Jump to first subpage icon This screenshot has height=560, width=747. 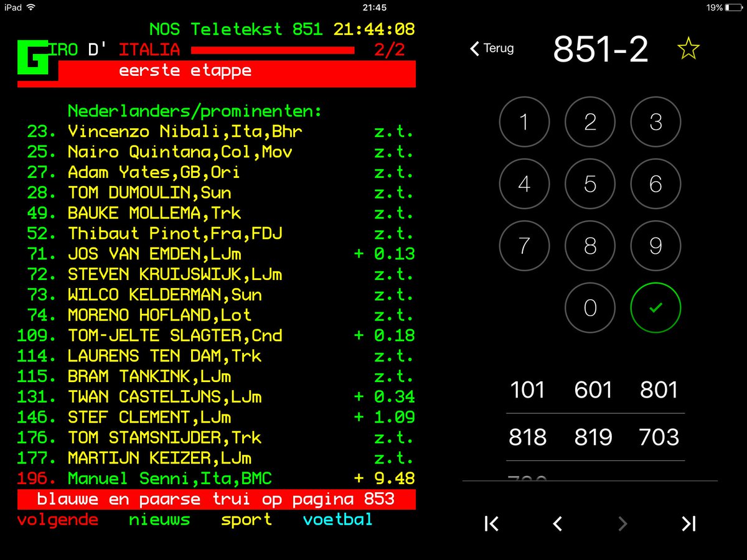[492, 524]
